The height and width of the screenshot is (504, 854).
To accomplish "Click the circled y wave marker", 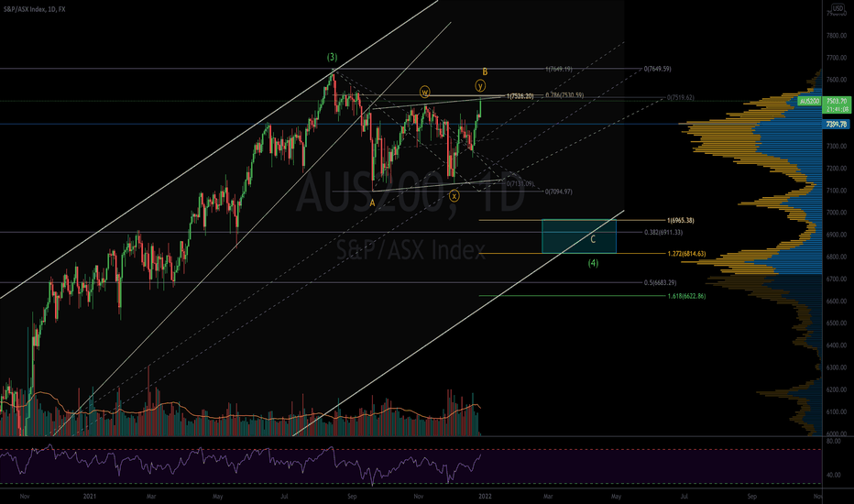I will [x=480, y=85].
